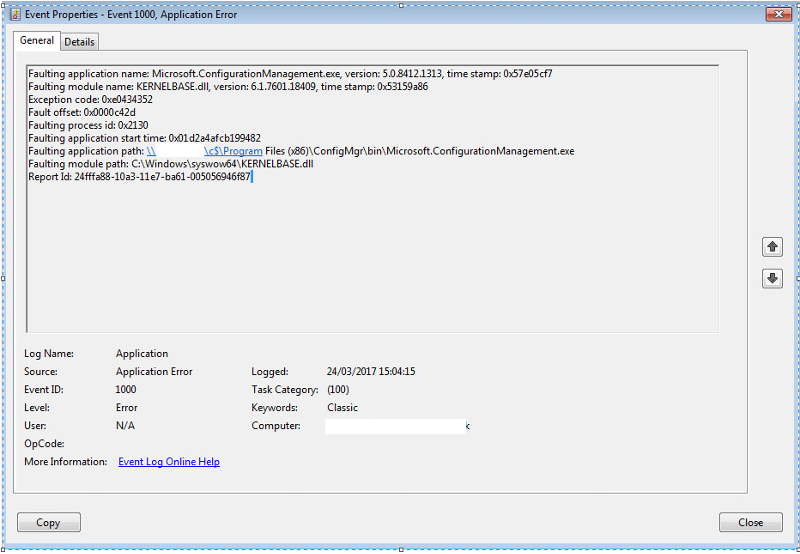The height and width of the screenshot is (554, 800).
Task: Click the Source value Application Error
Action: pos(154,371)
